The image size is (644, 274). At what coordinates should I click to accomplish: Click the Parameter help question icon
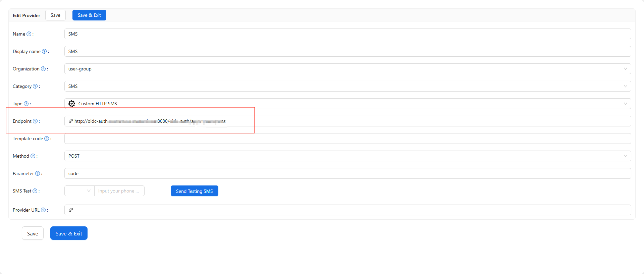[38, 173]
